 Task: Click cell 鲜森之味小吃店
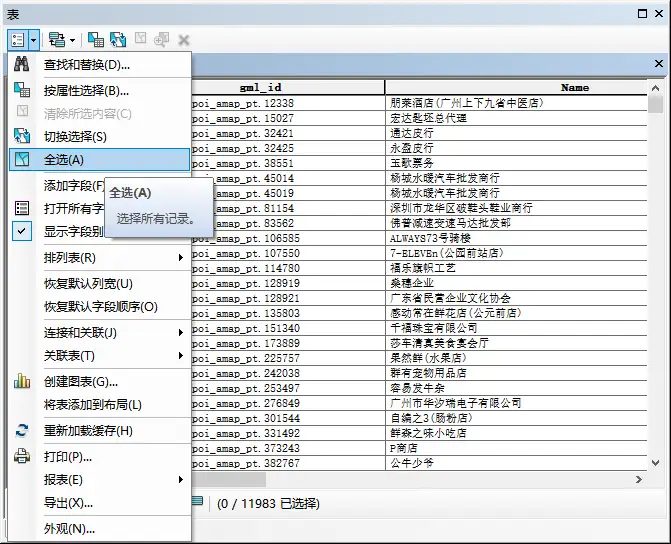click(x=516, y=433)
